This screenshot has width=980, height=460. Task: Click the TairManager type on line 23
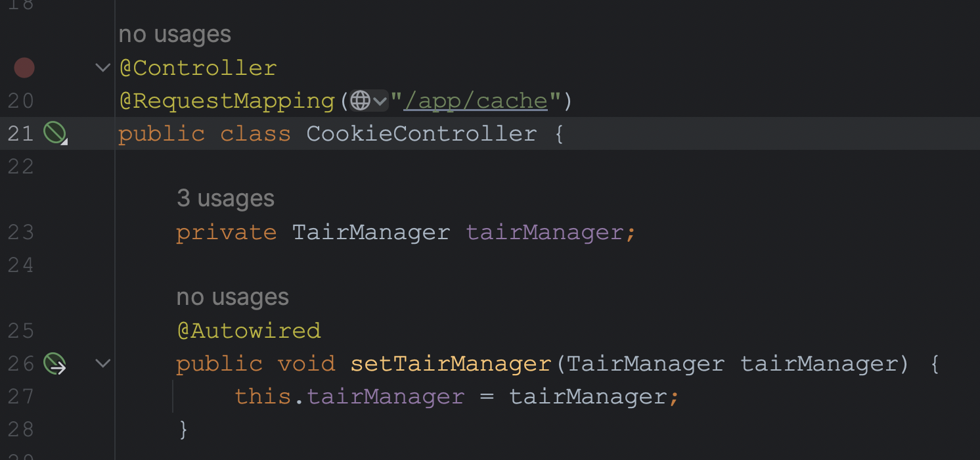[x=371, y=232]
